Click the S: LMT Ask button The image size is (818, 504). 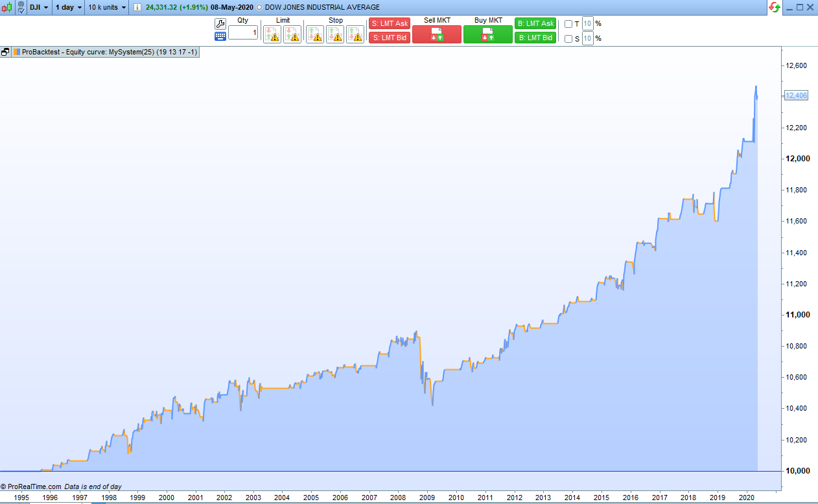click(389, 23)
